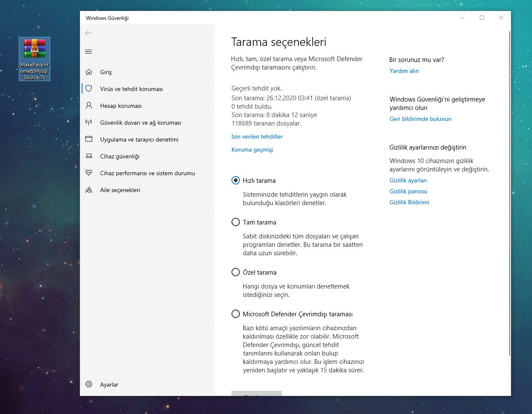Click the 0 tehdit buldu text
This screenshot has height=414, width=532.
point(252,107)
